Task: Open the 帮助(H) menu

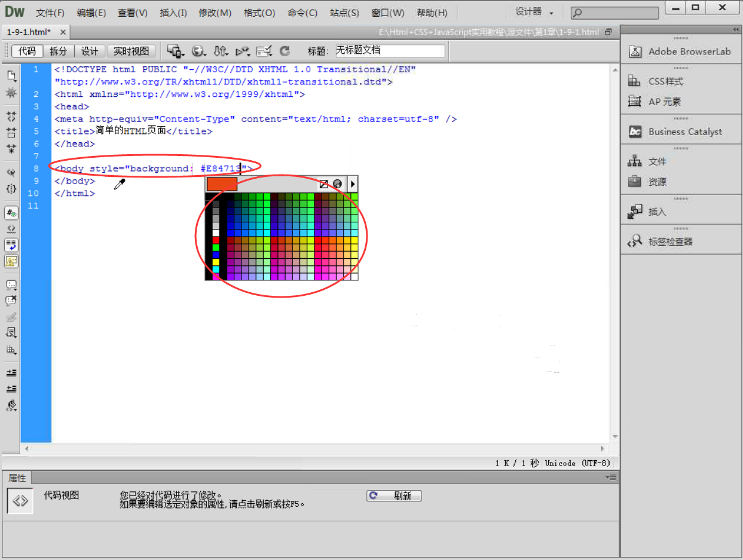Action: (x=432, y=13)
